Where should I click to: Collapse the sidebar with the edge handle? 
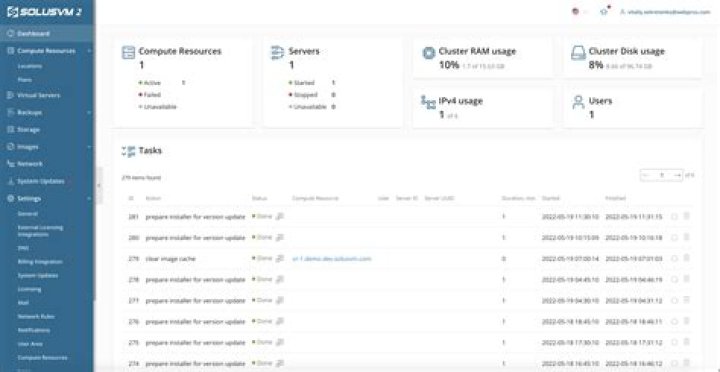pos(99,186)
